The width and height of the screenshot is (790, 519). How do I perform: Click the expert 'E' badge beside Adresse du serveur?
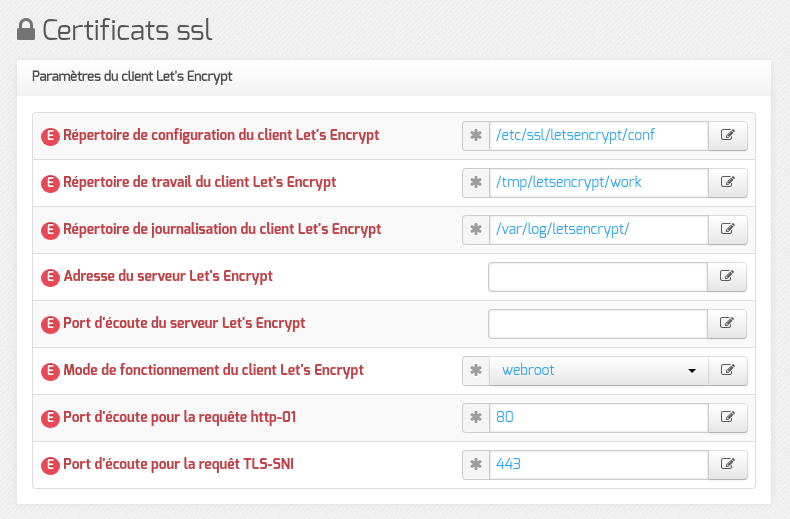coord(50,277)
